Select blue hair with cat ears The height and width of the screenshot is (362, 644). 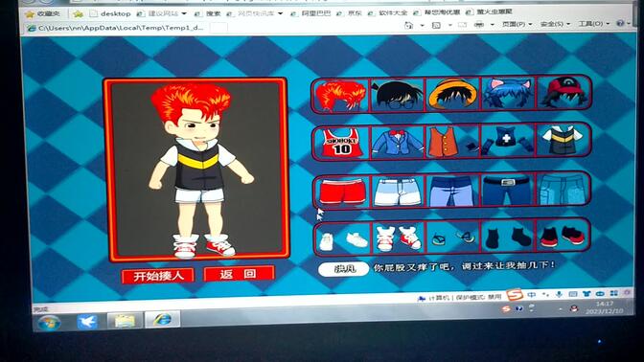(508, 94)
